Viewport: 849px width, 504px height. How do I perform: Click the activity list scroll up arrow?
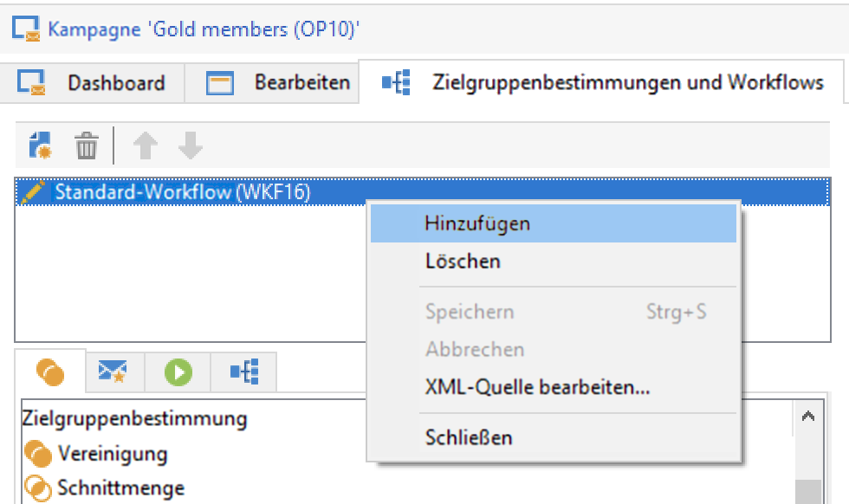(x=808, y=417)
